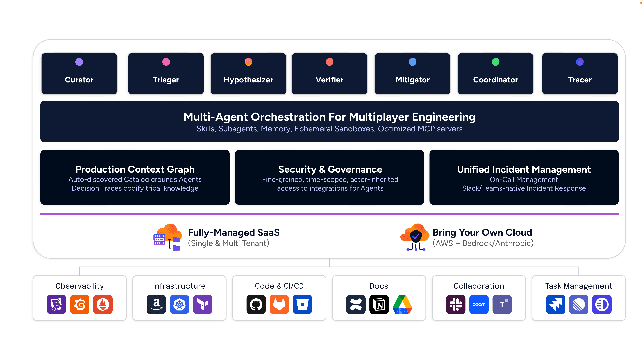Select the Hypothesizer agent card
Viewport: 644px width, 362px height.
[x=248, y=74]
